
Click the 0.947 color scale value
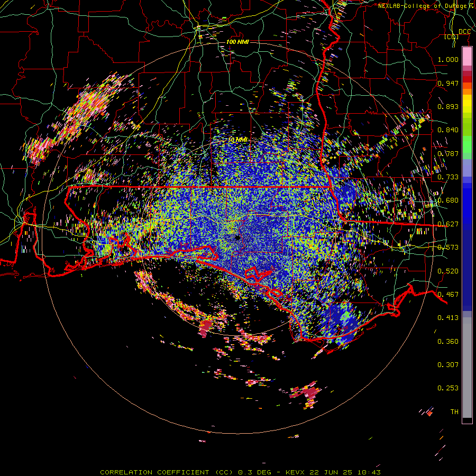(x=448, y=83)
